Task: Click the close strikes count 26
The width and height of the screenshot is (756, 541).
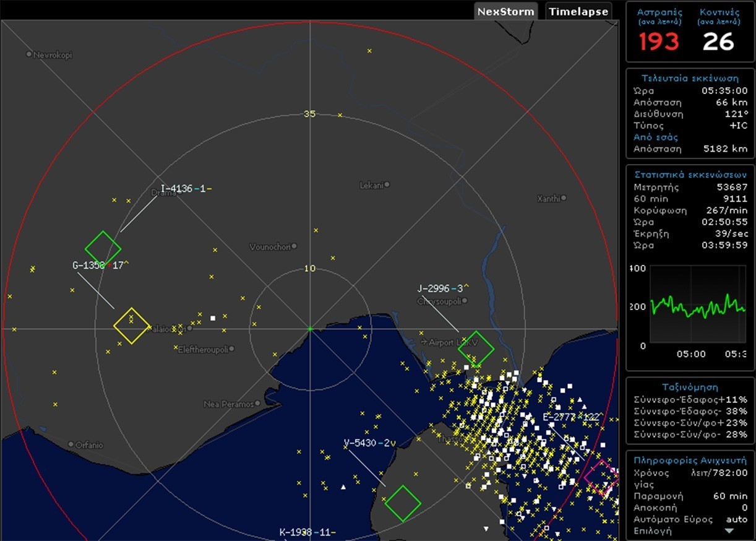Action: (x=719, y=41)
